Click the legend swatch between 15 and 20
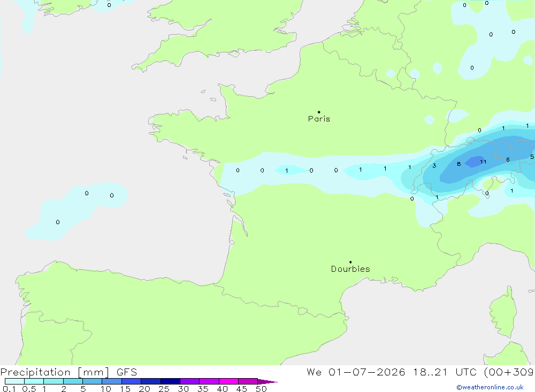The image size is (535, 392). pos(132,381)
